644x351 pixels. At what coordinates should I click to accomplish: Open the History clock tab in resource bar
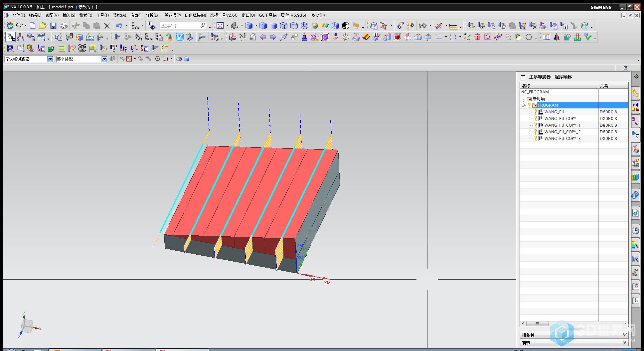[x=635, y=230]
